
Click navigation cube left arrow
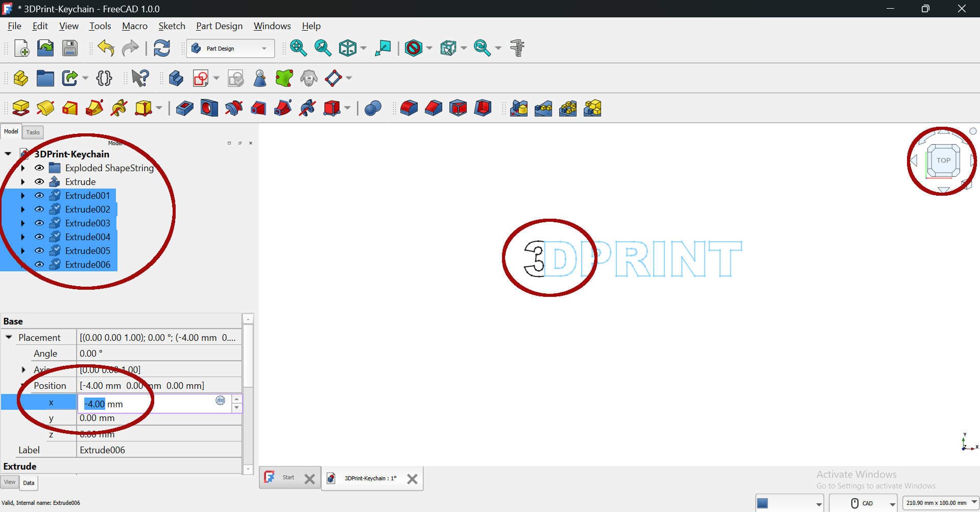tap(914, 161)
